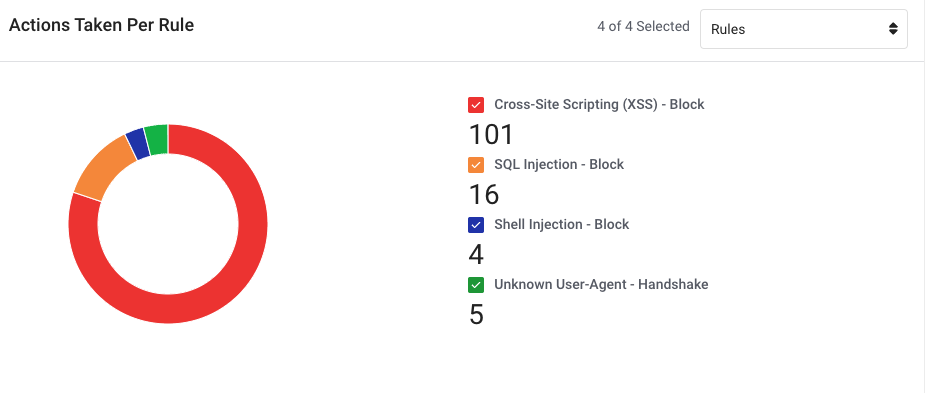Image resolution: width=925 pixels, height=393 pixels.
Task: Click the Actions Taken Per Rule heading
Action: point(101,25)
